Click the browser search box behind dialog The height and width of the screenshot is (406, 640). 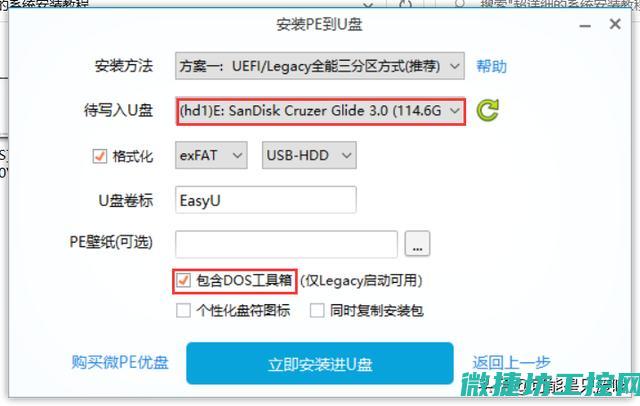(545, 4)
